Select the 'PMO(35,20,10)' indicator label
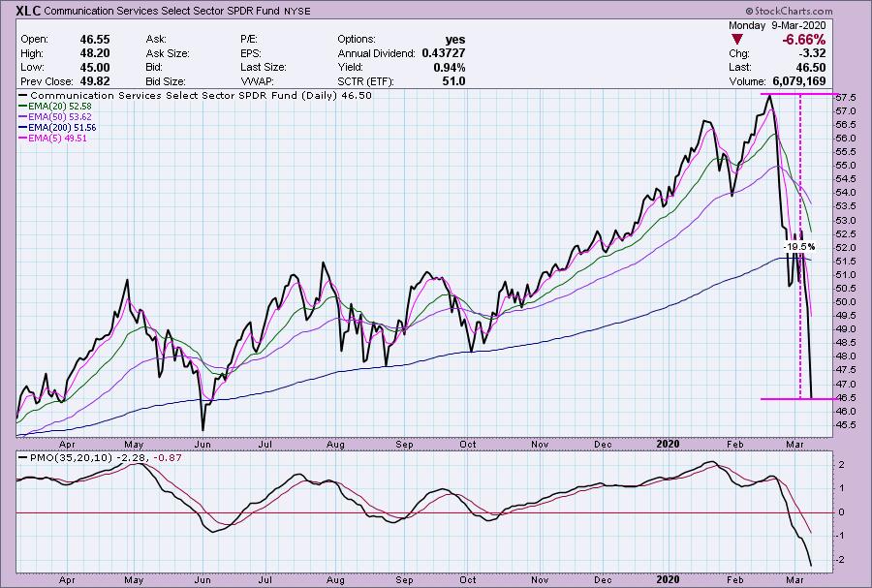This screenshot has width=872, height=588. tap(70, 458)
